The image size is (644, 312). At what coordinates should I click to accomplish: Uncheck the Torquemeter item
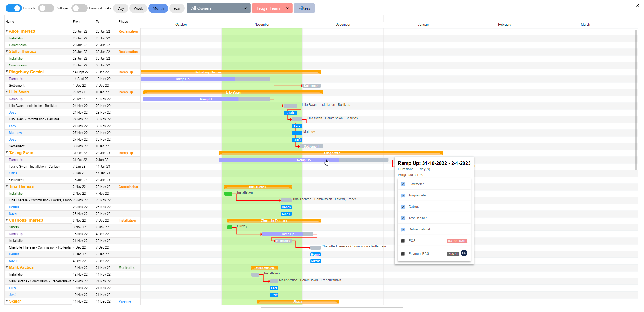point(403,195)
